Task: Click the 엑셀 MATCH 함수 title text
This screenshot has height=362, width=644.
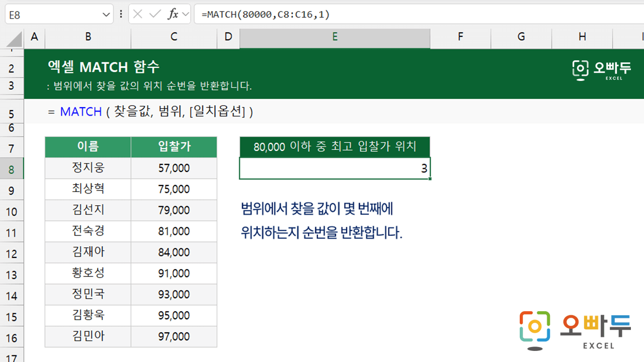Action: [103, 66]
